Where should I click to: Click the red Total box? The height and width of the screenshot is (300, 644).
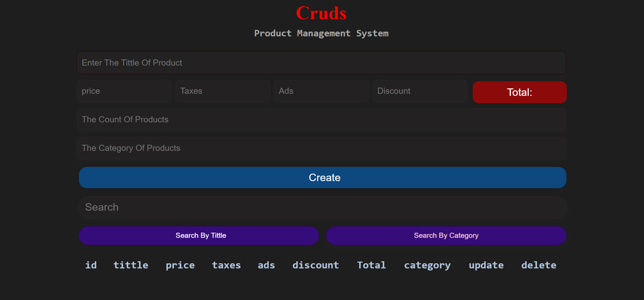click(x=520, y=92)
